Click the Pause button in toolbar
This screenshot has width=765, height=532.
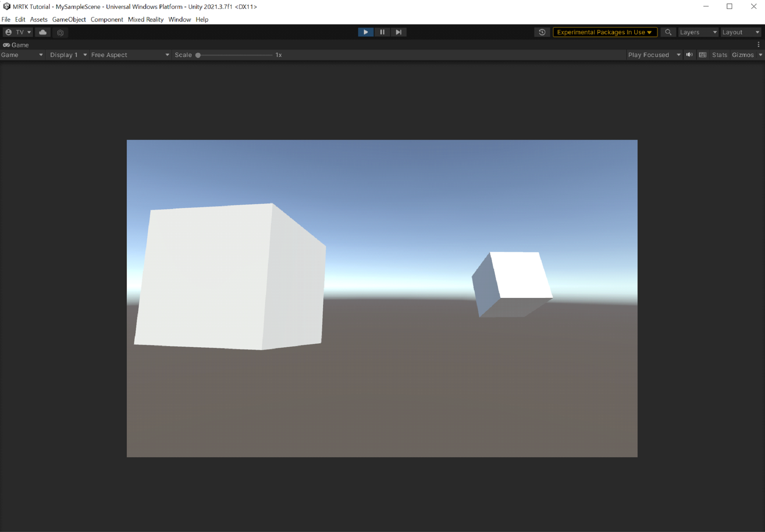point(383,32)
